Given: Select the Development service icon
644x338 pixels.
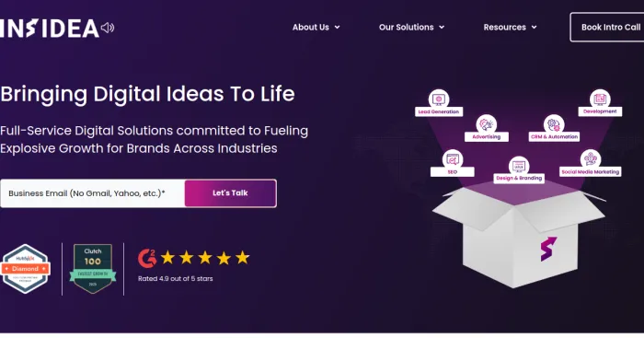Looking at the screenshot, I should point(600,99).
